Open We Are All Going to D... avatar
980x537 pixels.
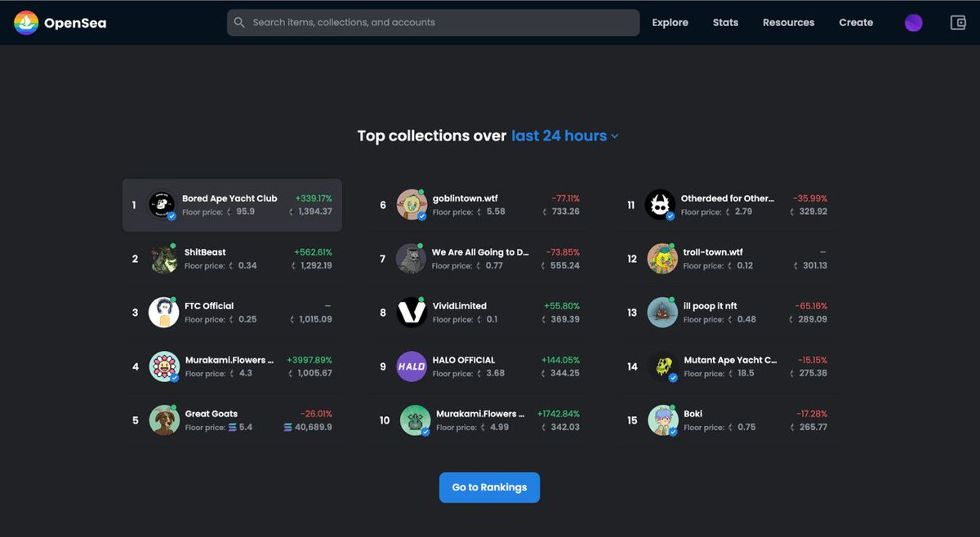point(411,259)
